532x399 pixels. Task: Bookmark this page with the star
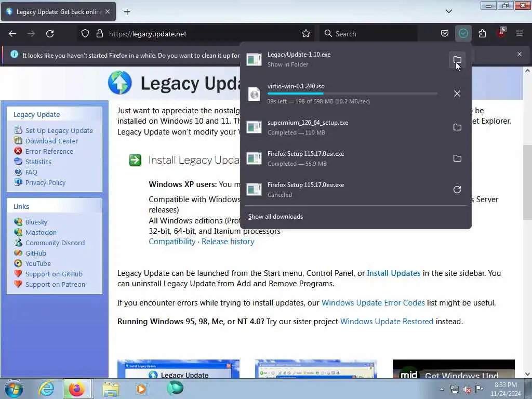[305, 34]
